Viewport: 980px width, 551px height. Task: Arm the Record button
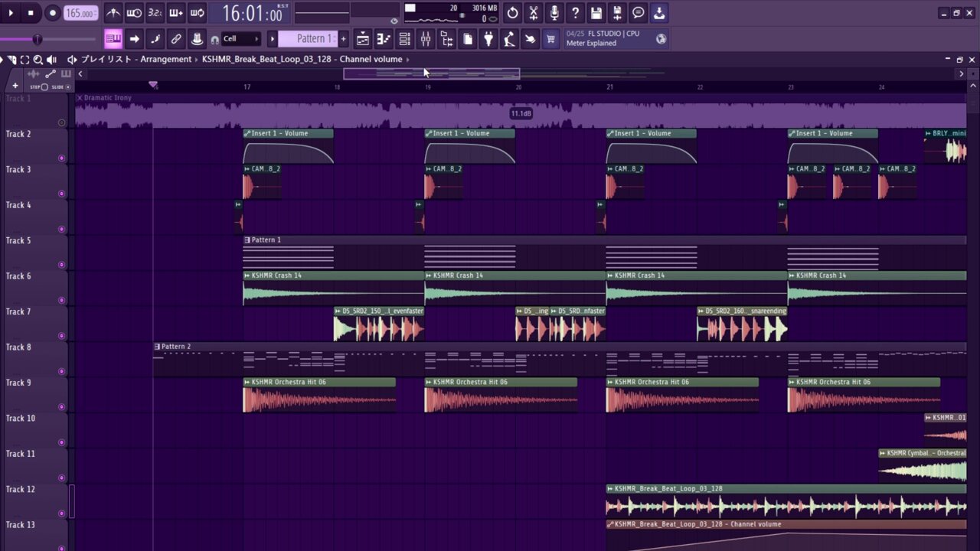click(x=52, y=12)
